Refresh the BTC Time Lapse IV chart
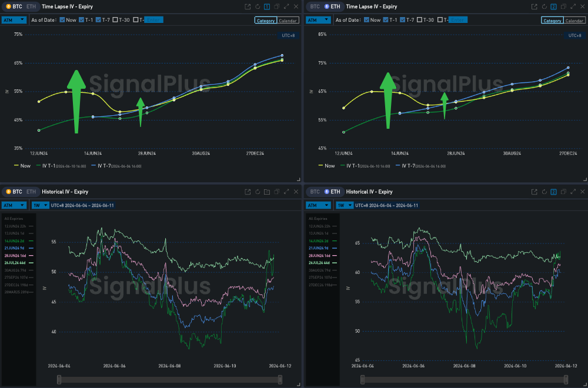 tap(258, 6)
